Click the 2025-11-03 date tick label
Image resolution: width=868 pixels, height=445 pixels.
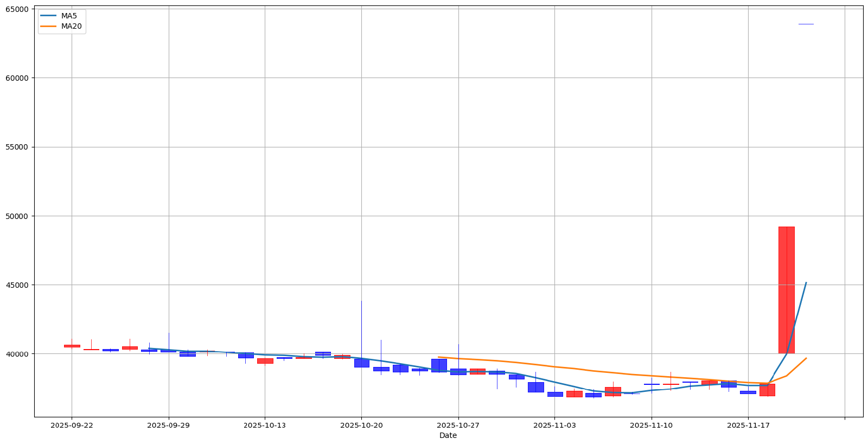[554, 425]
